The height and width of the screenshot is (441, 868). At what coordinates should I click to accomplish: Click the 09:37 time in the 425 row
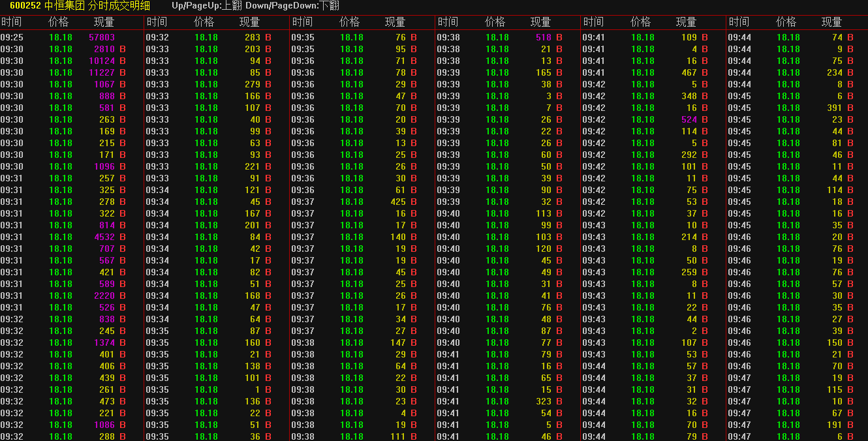(303, 202)
